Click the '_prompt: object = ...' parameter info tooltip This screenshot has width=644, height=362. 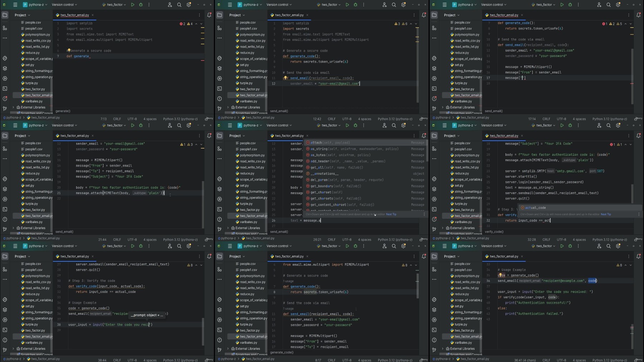tap(147, 315)
